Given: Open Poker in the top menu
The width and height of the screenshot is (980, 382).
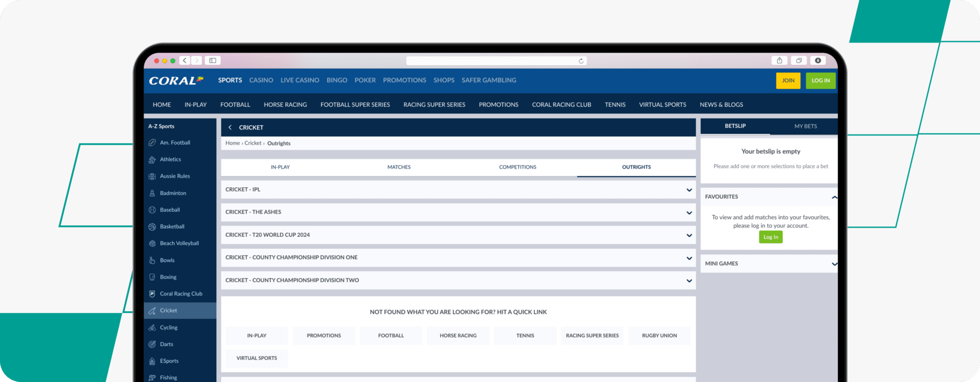Looking at the screenshot, I should click(x=365, y=80).
